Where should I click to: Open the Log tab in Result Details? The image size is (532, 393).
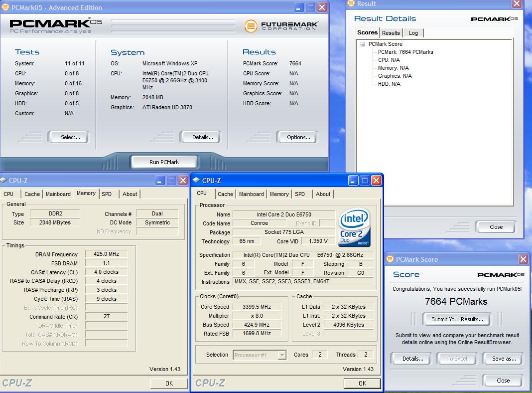click(413, 33)
